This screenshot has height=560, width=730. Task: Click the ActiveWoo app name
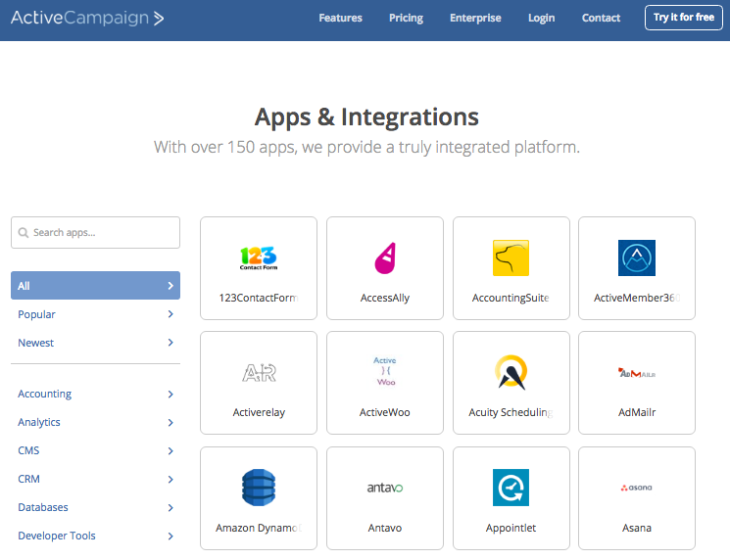(x=385, y=412)
